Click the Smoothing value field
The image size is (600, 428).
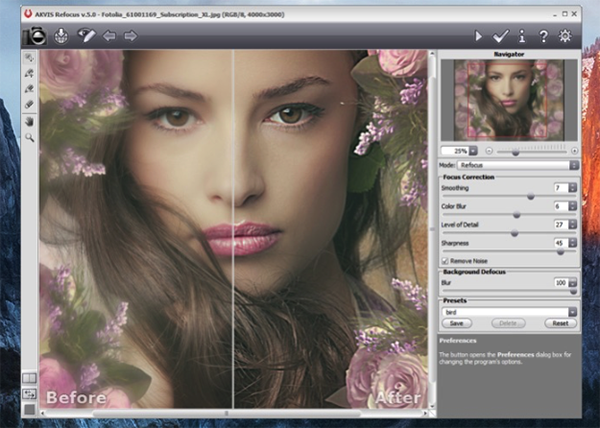coord(561,188)
